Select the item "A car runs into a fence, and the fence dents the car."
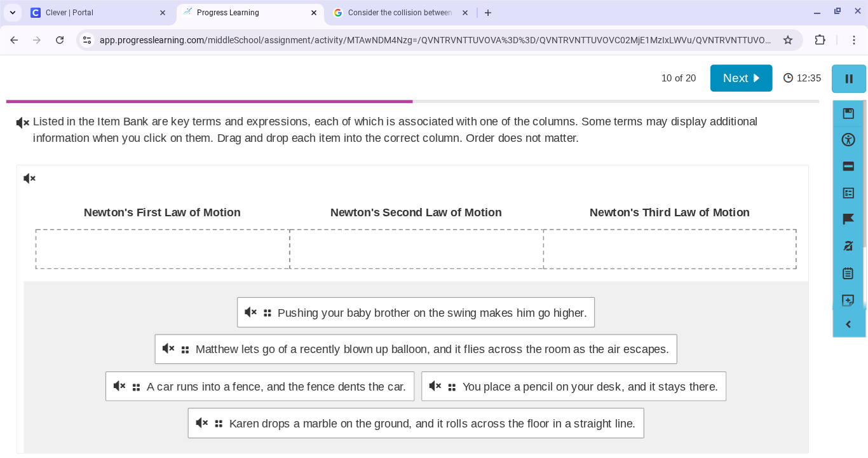 pyautogui.click(x=260, y=386)
